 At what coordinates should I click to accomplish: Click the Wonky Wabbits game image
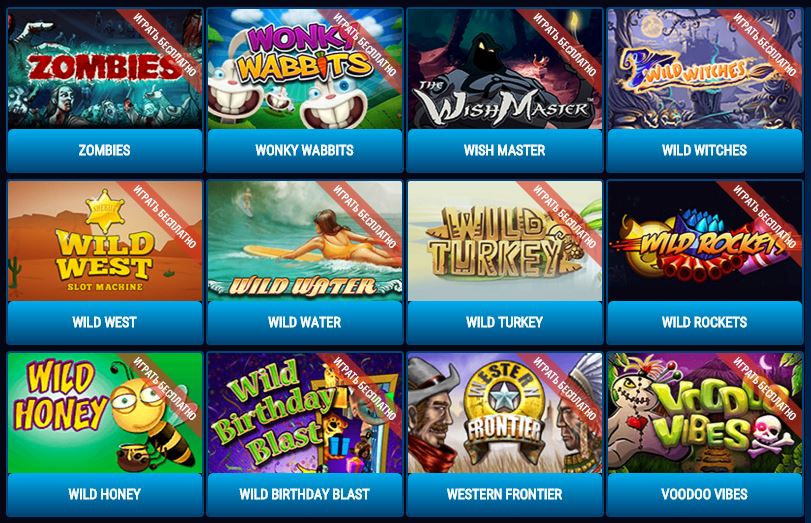[x=305, y=69]
